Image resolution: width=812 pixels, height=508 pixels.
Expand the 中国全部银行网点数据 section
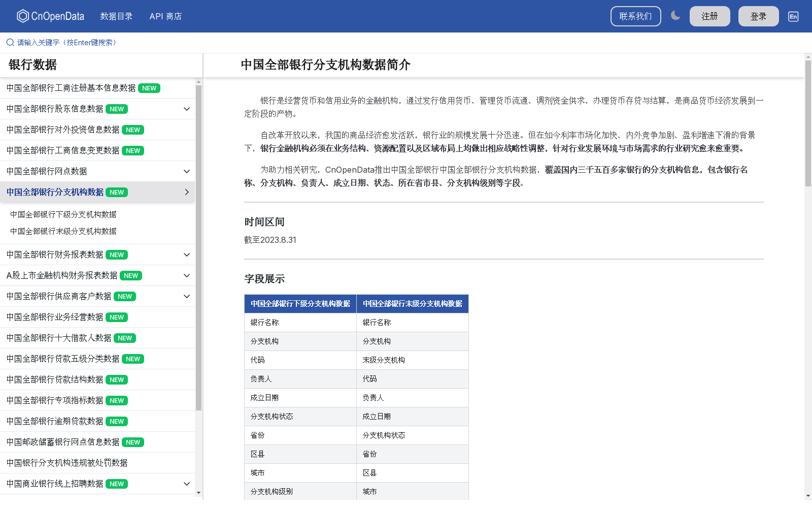186,171
